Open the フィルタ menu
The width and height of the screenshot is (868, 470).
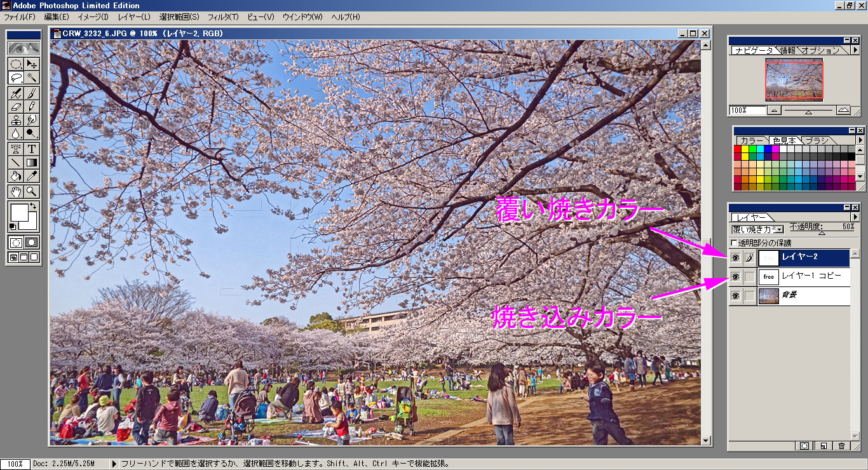pos(224,17)
